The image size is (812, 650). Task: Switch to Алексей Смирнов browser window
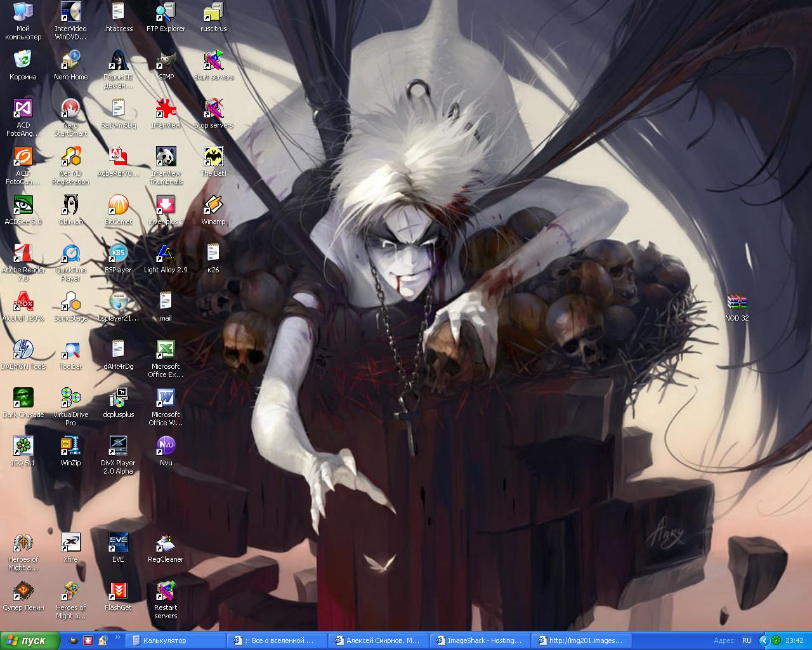point(379,640)
